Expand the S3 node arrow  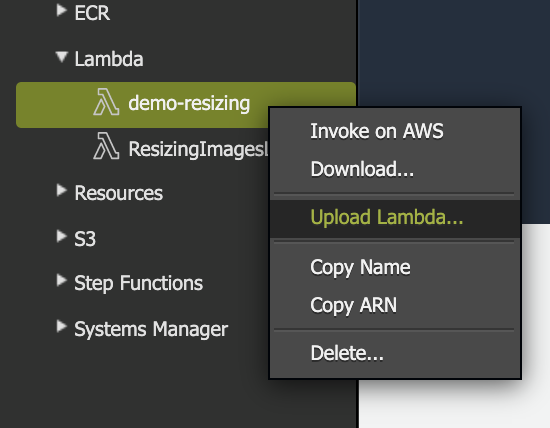click(x=62, y=236)
